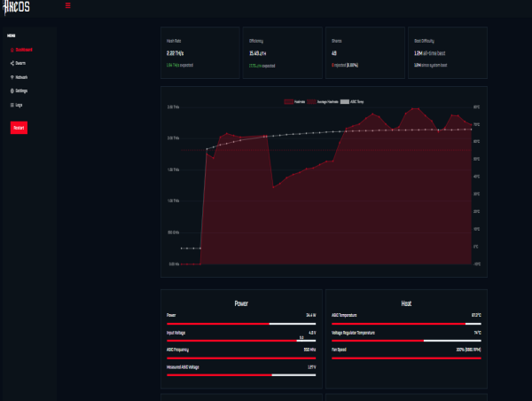Toggle the red hamburger menu icon
The height and width of the screenshot is (401, 532).
[x=68, y=5]
